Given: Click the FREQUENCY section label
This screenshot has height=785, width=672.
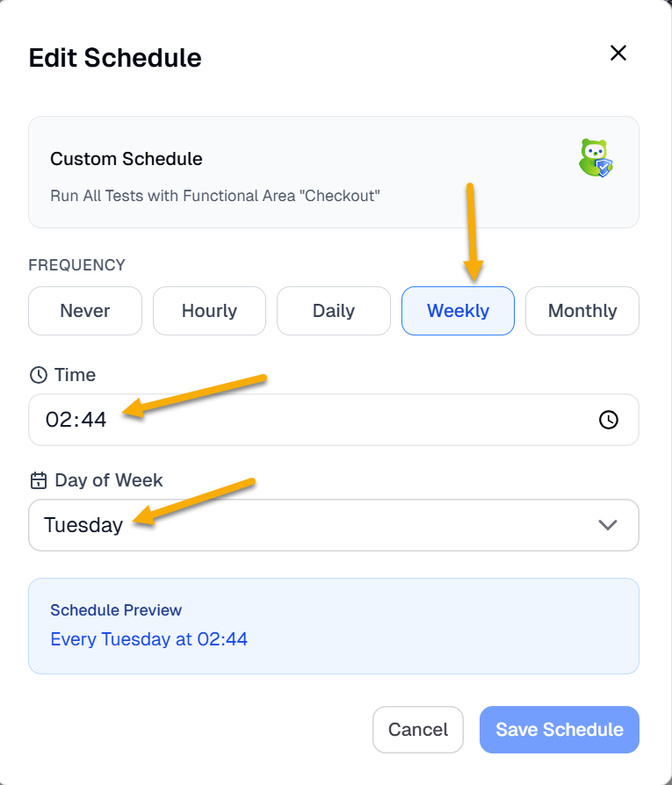Looking at the screenshot, I should (x=77, y=265).
